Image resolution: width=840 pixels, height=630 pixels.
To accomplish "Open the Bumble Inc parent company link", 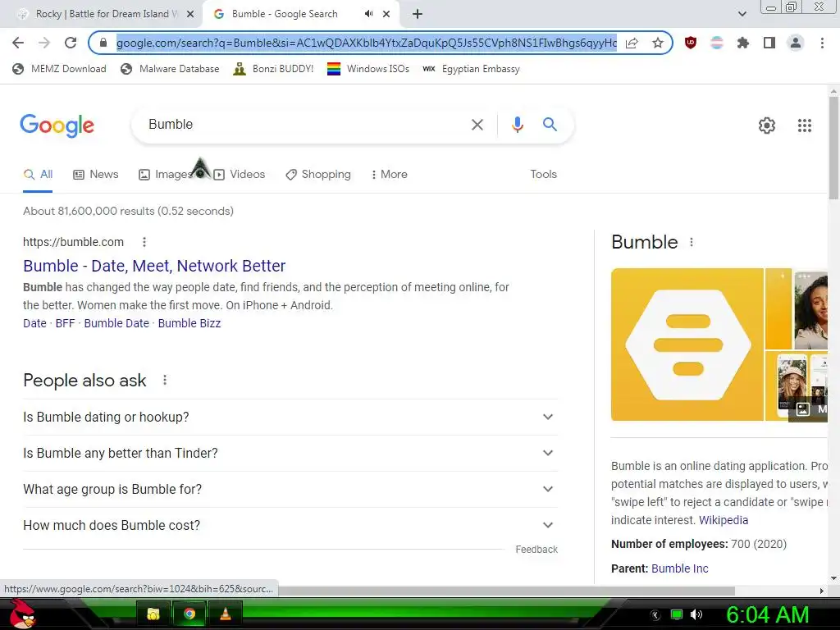I will pyautogui.click(x=680, y=568).
